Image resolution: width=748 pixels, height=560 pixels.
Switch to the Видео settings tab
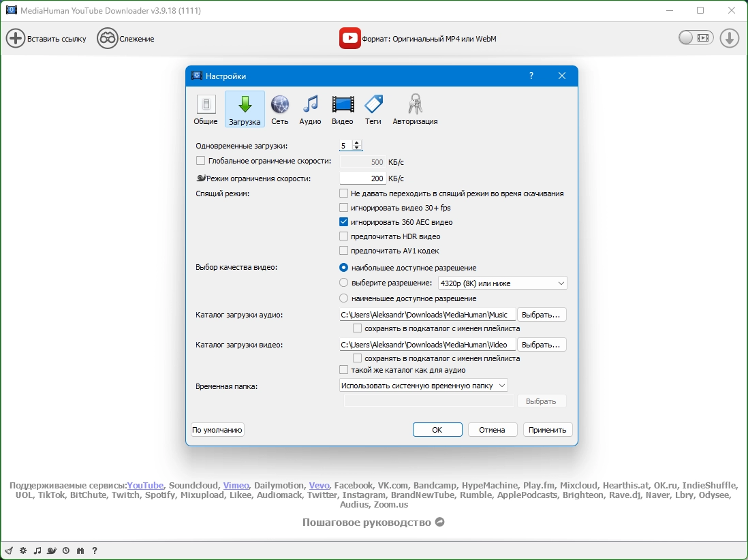point(343,109)
